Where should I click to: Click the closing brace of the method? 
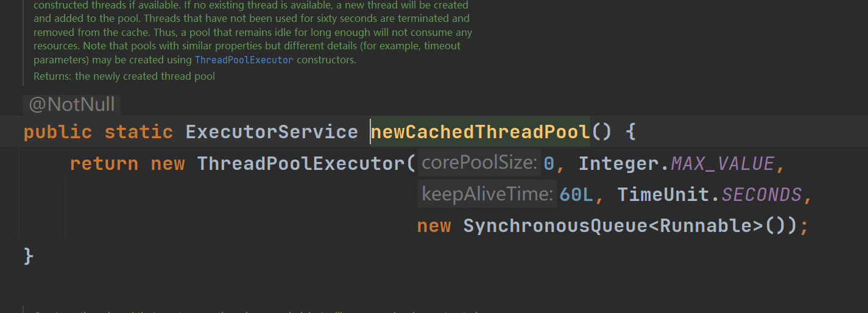[28, 256]
